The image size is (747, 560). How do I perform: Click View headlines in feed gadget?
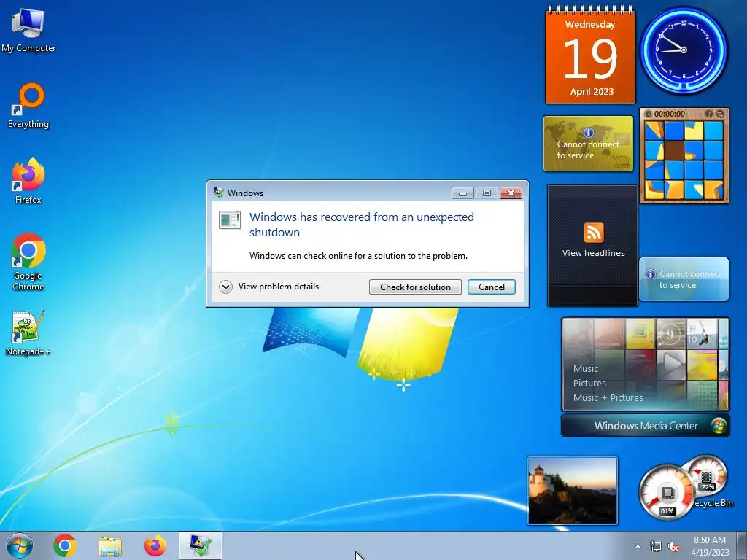(x=594, y=253)
